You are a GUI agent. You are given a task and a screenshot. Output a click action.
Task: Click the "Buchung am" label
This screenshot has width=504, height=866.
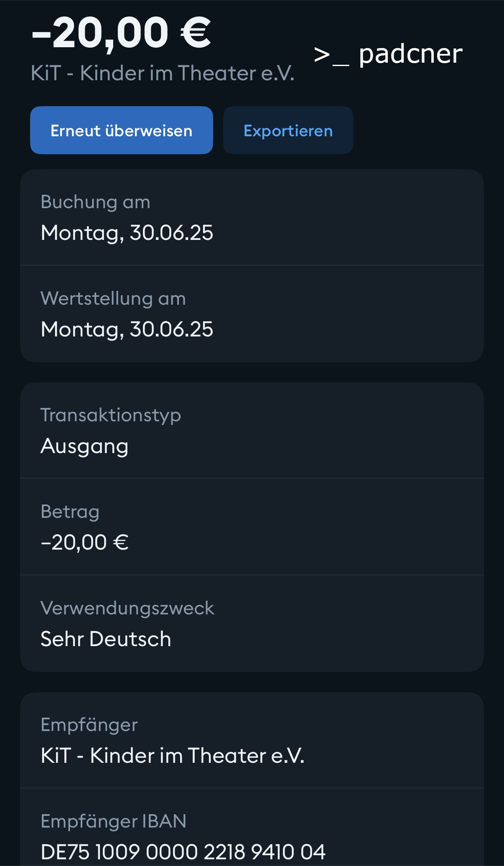click(x=95, y=202)
